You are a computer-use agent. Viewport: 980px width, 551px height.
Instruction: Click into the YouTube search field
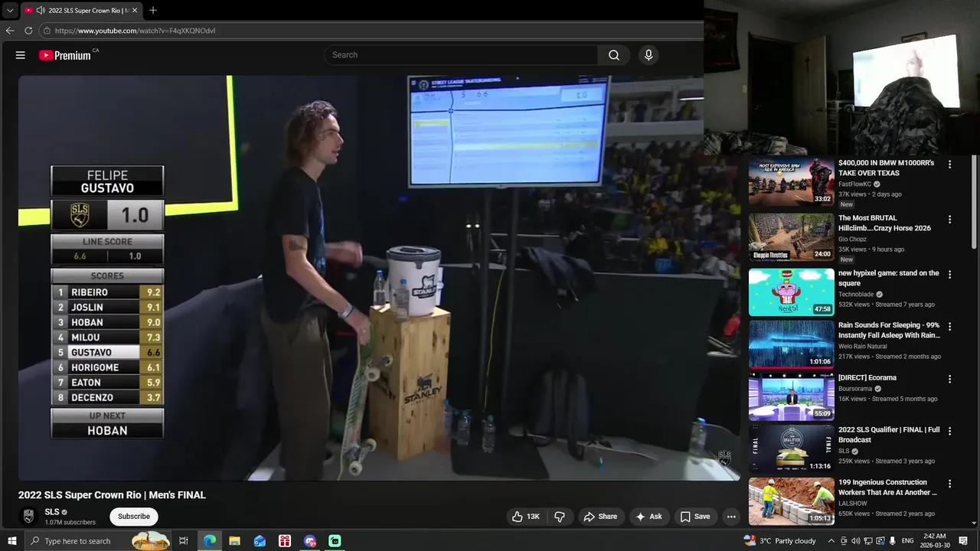pos(462,55)
